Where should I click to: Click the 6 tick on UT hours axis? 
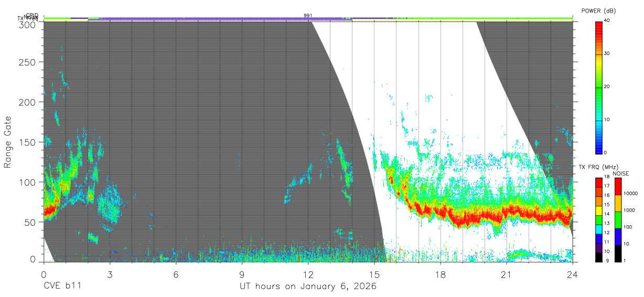[176, 274]
